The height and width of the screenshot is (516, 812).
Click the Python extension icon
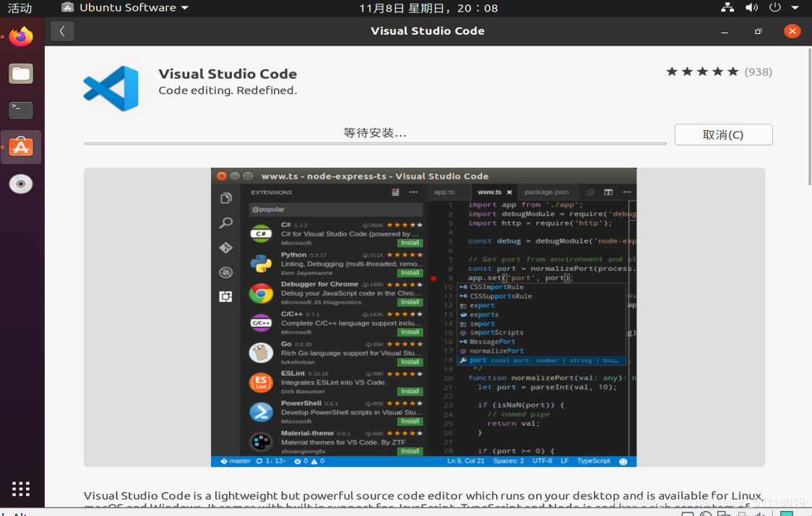[x=261, y=264]
